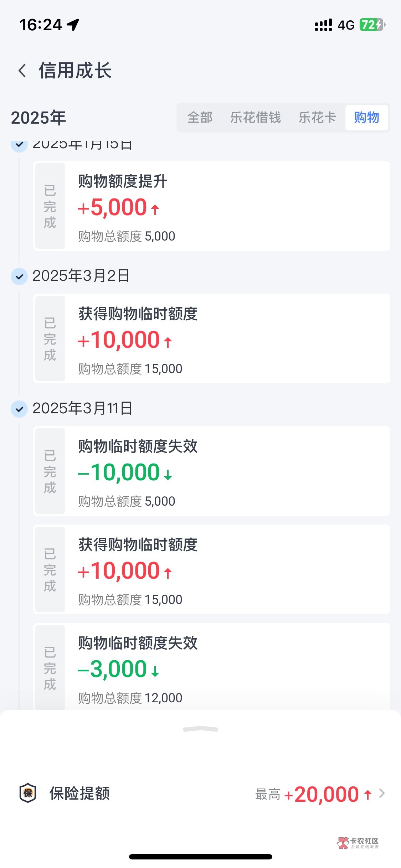The width and height of the screenshot is (401, 868).
Task: Tap the battery indicator icon
Action: click(372, 25)
